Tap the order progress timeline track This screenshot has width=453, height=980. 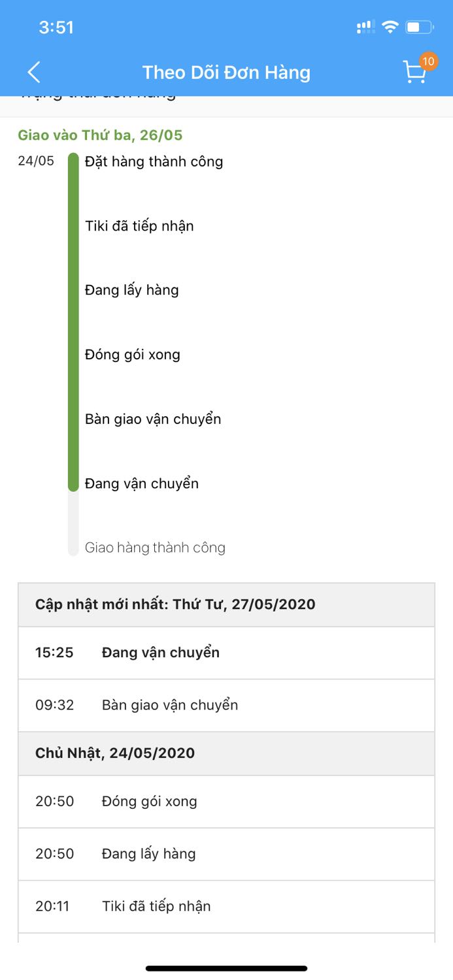click(x=72, y=353)
